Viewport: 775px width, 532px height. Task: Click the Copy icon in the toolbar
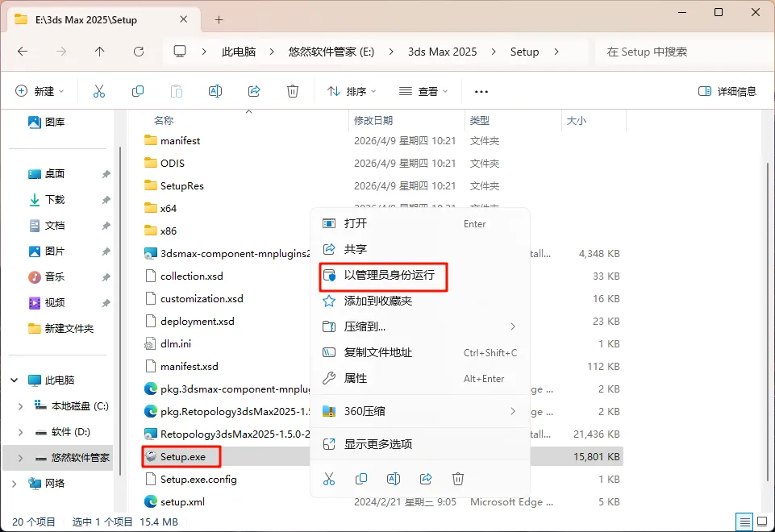(x=138, y=91)
